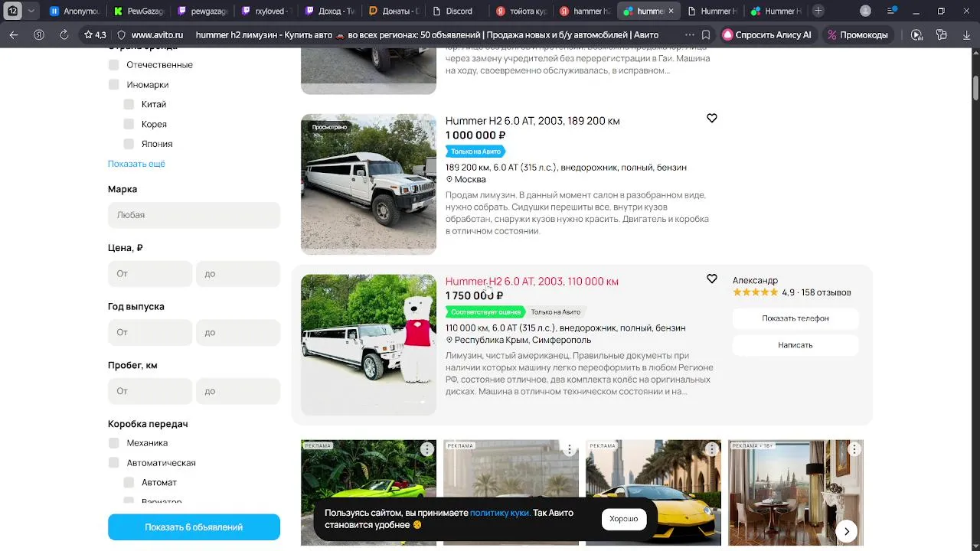Advance ads carousel with right arrow
Screen dimensions: 980x551
(x=847, y=531)
